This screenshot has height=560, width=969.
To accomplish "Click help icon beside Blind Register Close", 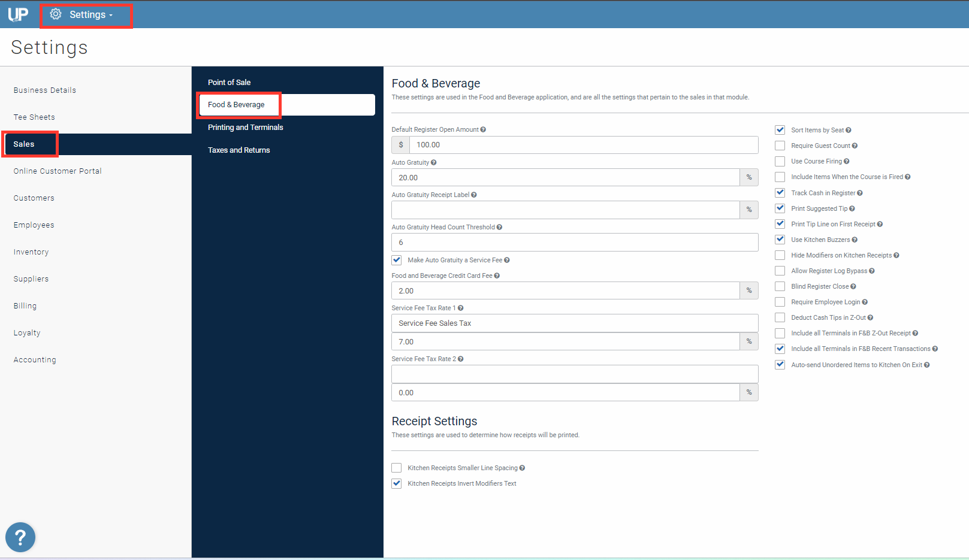I will tap(853, 286).
